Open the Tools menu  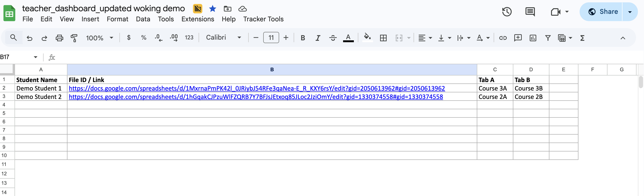(166, 19)
